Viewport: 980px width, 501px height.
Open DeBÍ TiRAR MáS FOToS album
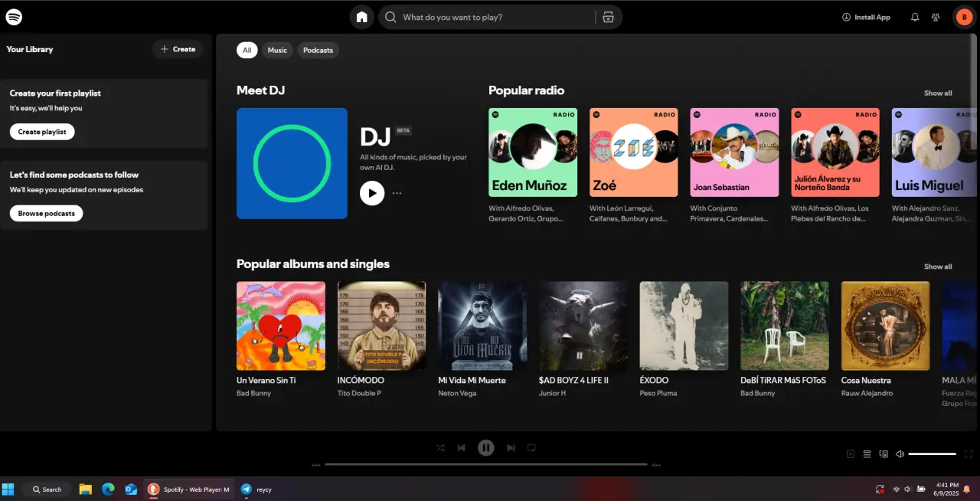785,326
